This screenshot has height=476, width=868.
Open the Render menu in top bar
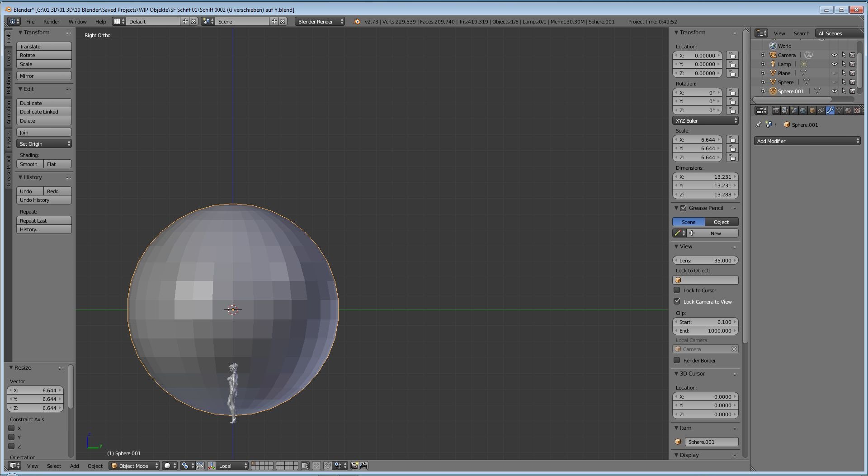click(51, 22)
